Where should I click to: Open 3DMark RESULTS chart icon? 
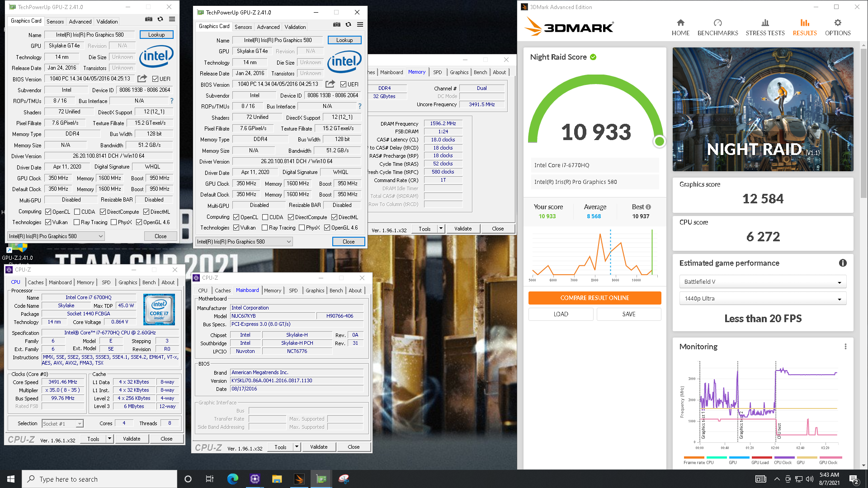point(805,23)
